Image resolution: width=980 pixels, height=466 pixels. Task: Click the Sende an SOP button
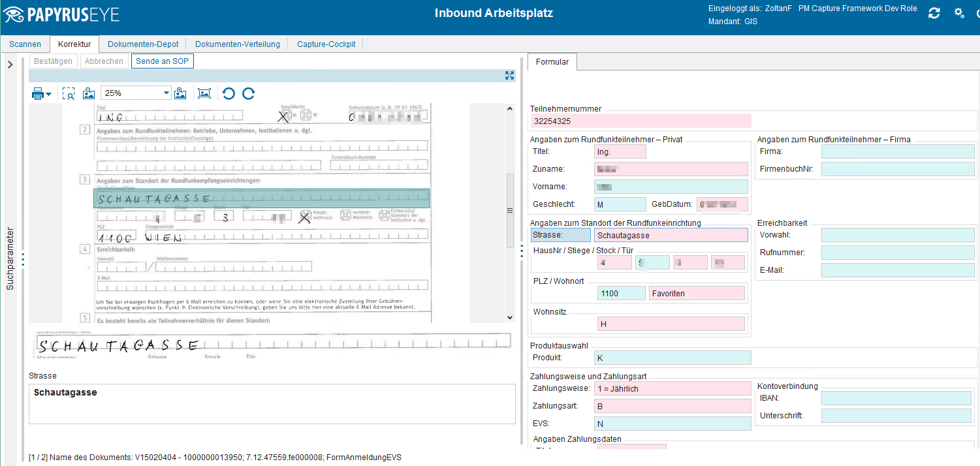coord(163,61)
